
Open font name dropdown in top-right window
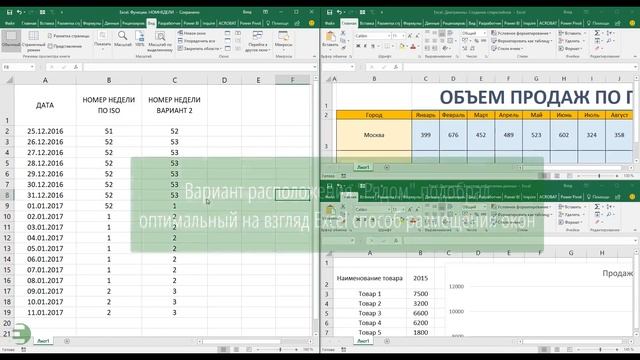pyautogui.click(x=388, y=36)
